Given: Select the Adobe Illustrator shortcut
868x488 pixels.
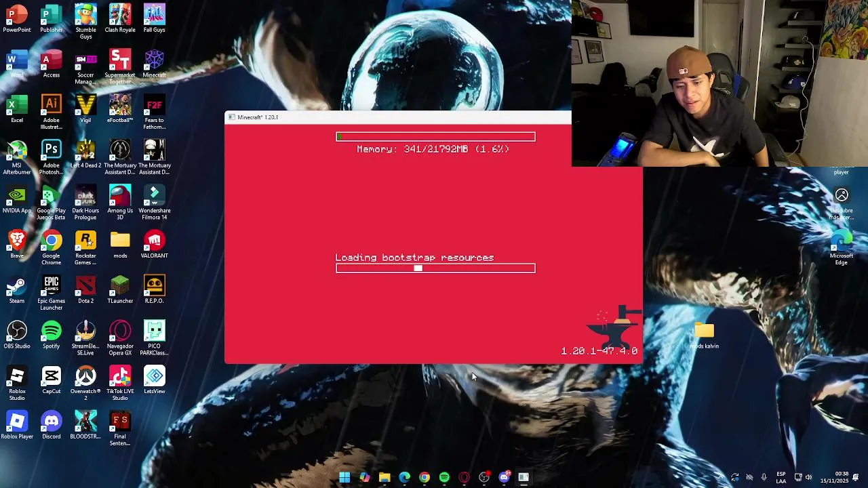Looking at the screenshot, I should [x=52, y=112].
